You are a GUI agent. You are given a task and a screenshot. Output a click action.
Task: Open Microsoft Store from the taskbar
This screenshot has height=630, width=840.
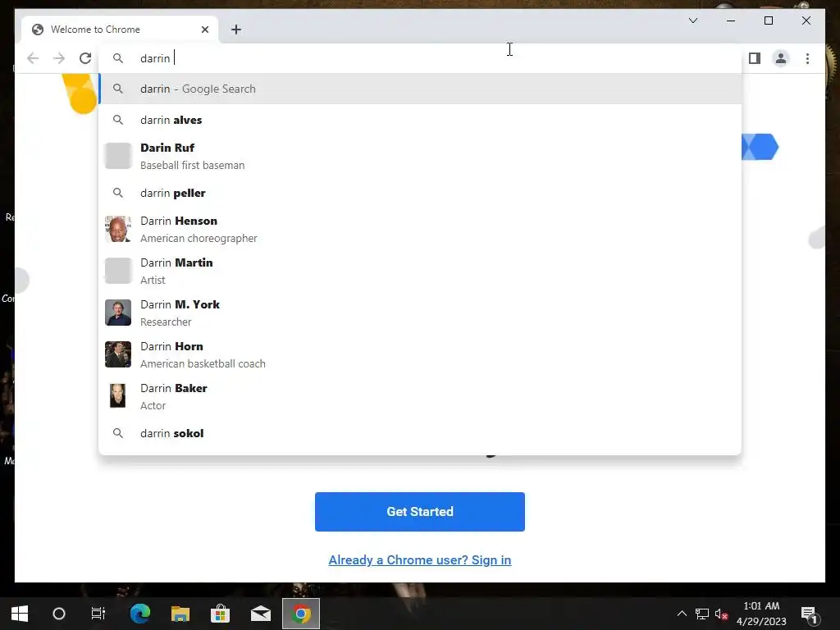[x=220, y=614]
